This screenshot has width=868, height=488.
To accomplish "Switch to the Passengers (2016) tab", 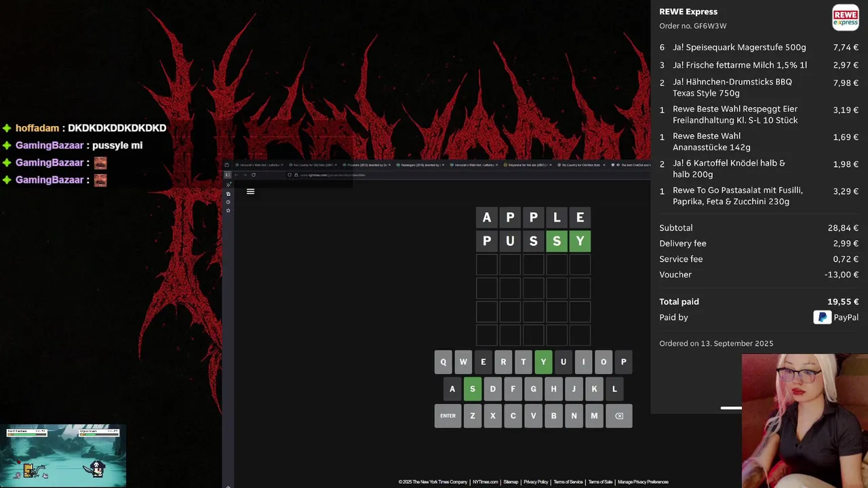I will [x=421, y=165].
